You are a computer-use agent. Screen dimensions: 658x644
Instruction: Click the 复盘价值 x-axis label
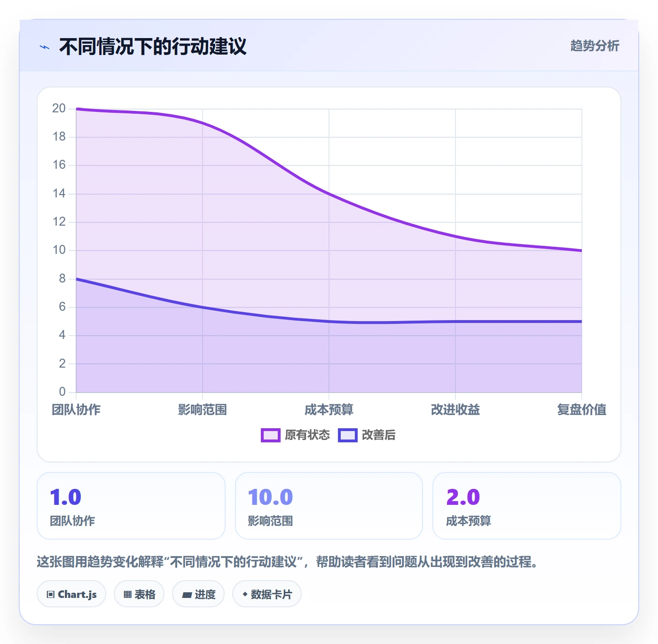point(581,410)
